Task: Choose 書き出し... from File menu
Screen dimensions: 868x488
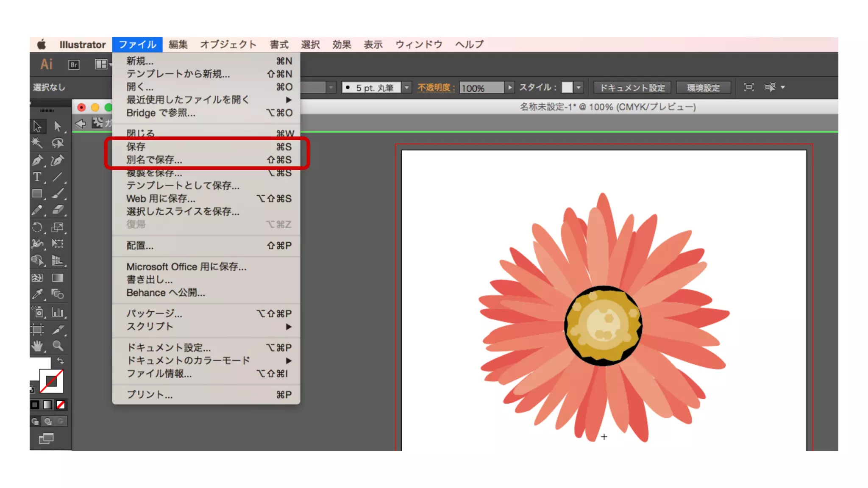Action: pyautogui.click(x=149, y=280)
